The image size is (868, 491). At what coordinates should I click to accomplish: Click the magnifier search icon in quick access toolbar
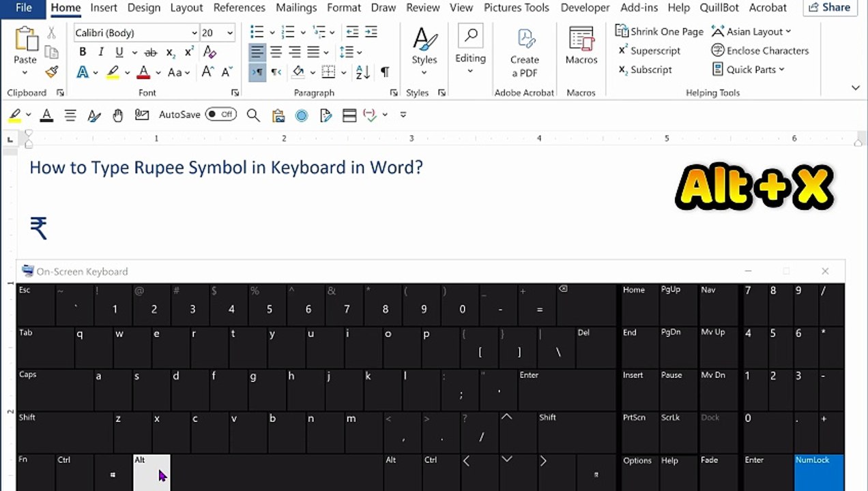pos(253,115)
